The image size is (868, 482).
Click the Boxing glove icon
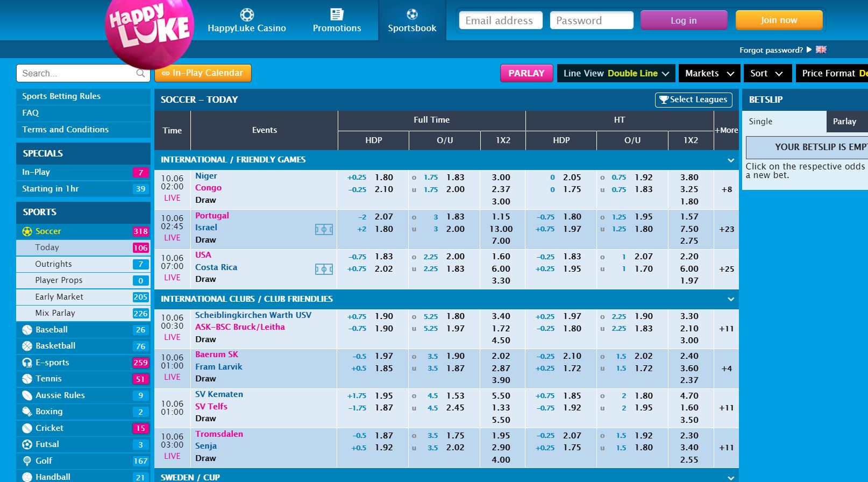[27, 412]
